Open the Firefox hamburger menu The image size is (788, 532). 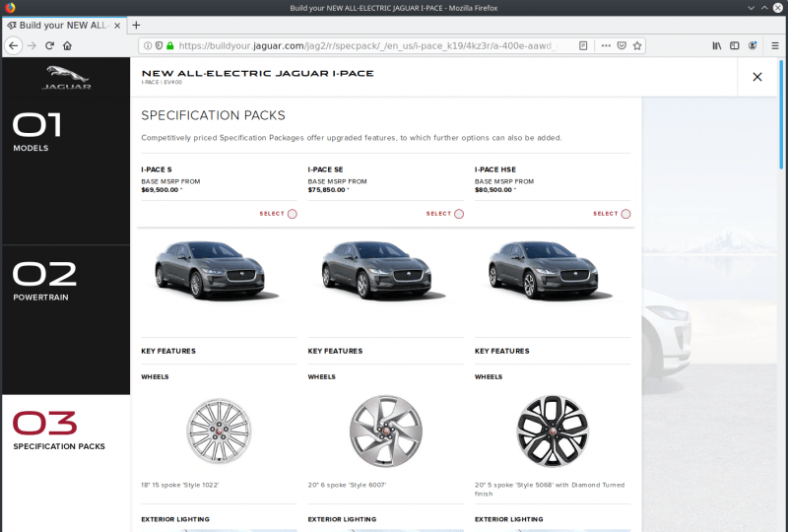point(775,45)
